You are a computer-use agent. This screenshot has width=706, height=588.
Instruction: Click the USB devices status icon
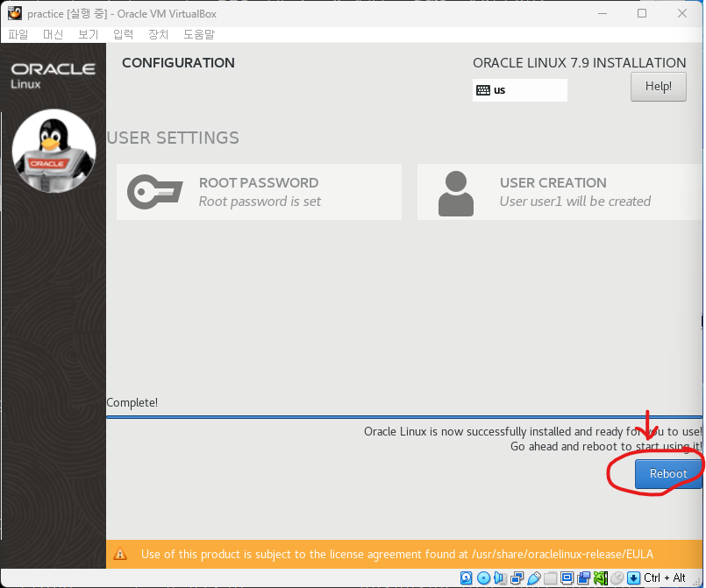click(x=534, y=577)
